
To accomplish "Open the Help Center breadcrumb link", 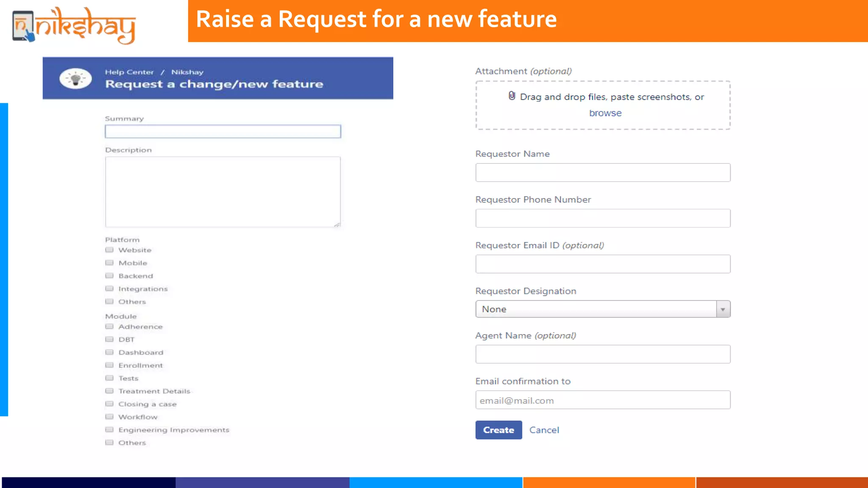I will 129,72.
